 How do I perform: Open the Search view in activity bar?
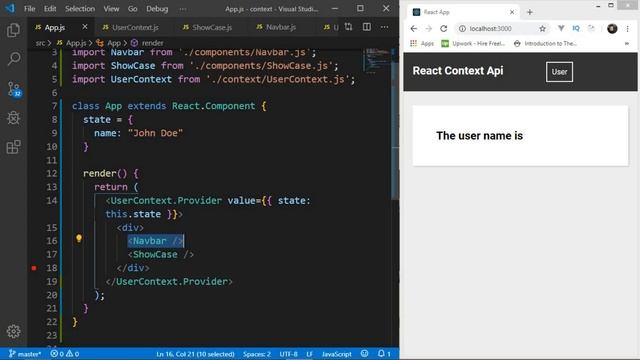point(13,59)
